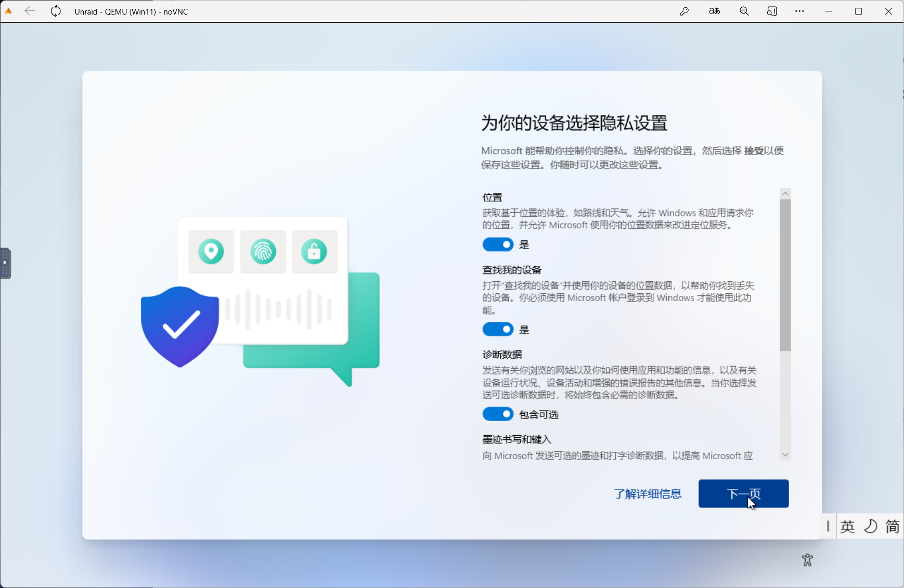Open the three-dot more options menu

(x=799, y=11)
